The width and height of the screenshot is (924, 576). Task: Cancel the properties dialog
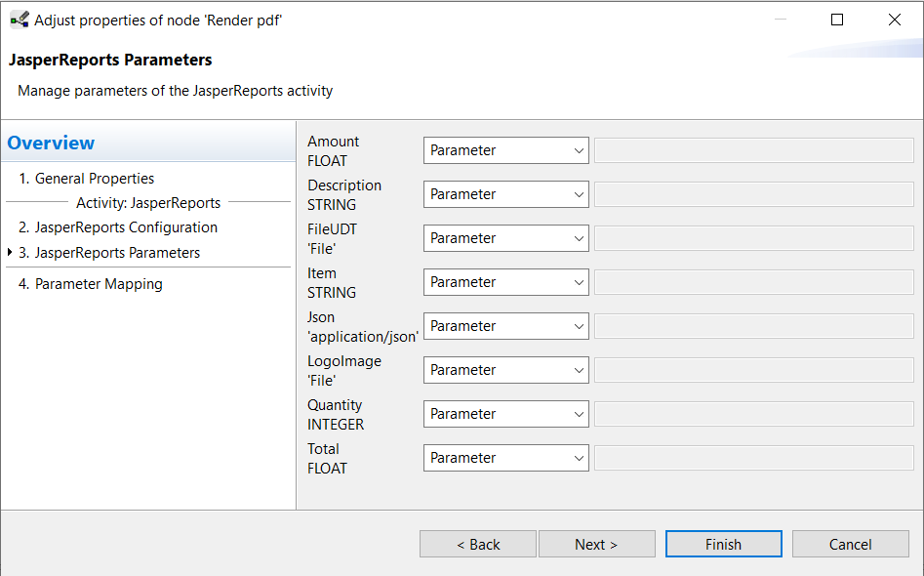[x=851, y=544]
